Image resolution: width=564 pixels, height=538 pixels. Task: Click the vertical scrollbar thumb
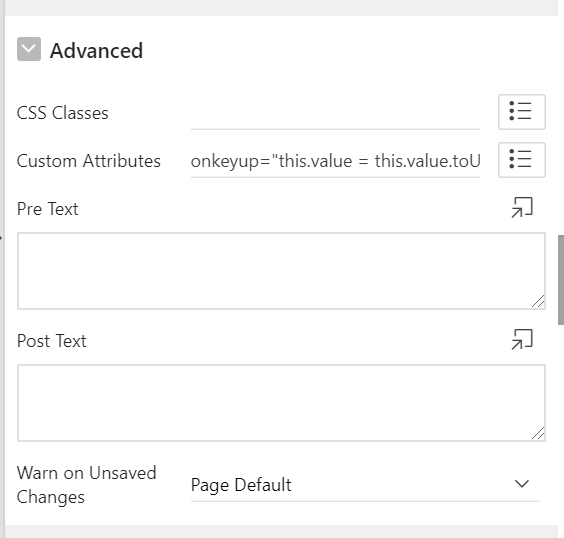tap(561, 280)
